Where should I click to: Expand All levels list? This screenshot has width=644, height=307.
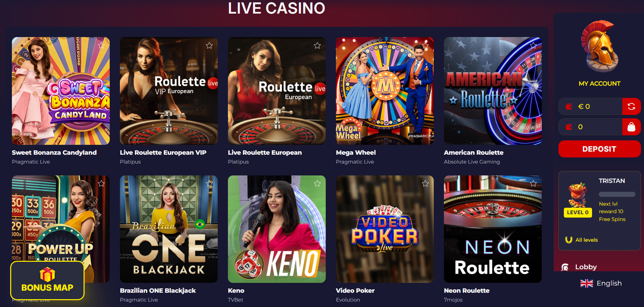click(581, 240)
